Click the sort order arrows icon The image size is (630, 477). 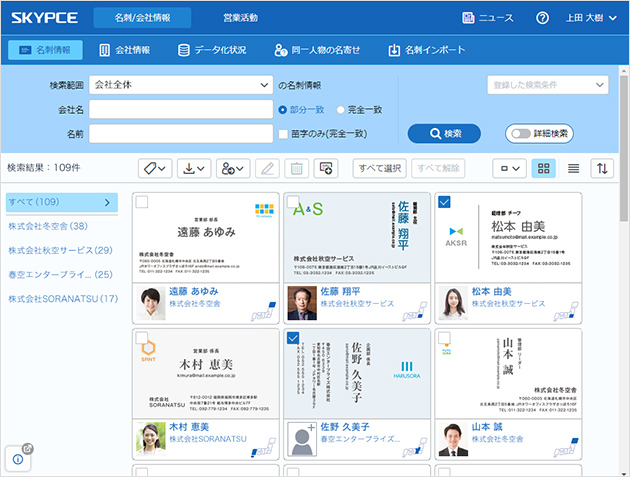[602, 168]
